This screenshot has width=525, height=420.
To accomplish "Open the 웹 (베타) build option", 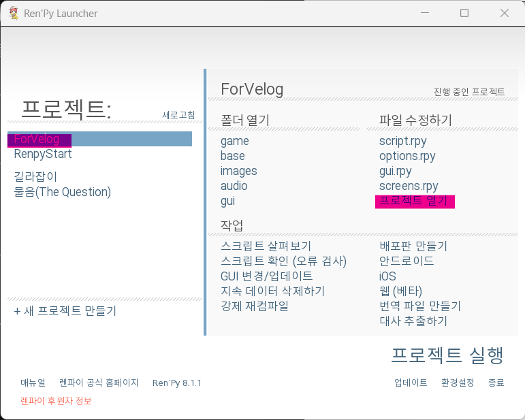I will pos(400,291).
